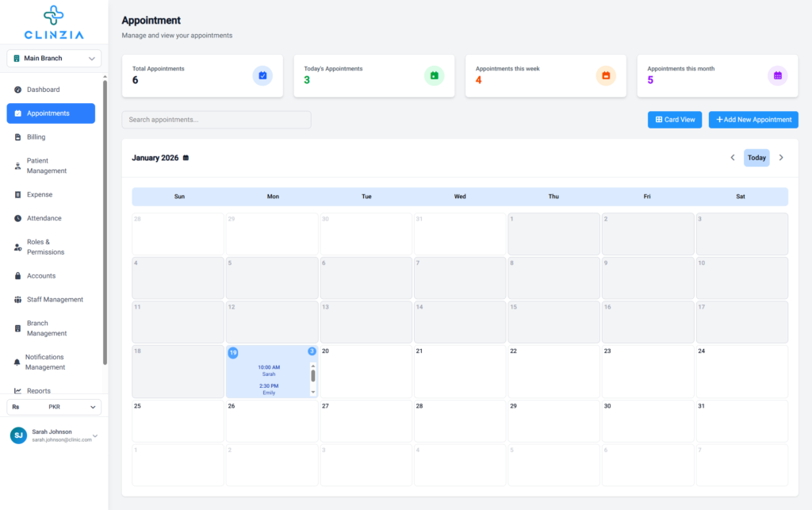The image size is (812, 510).
Task: Jump to Today in the calendar
Action: point(756,158)
